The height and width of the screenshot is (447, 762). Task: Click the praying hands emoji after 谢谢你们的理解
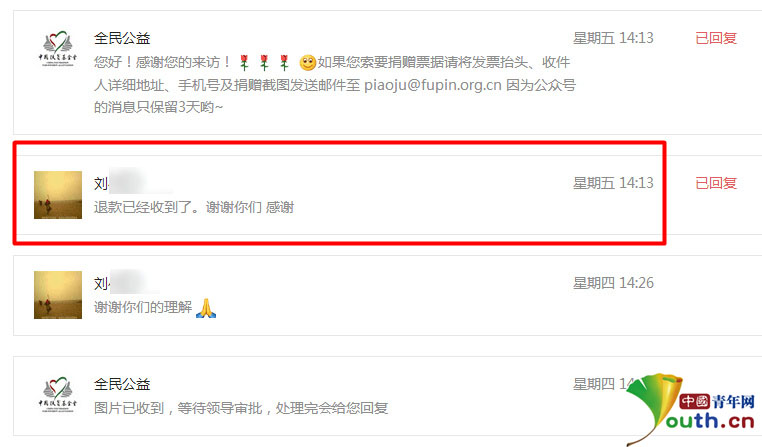206,308
